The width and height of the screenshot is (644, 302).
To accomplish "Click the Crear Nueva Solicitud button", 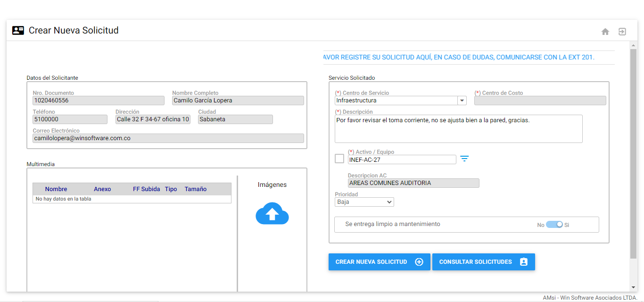I will (380, 262).
